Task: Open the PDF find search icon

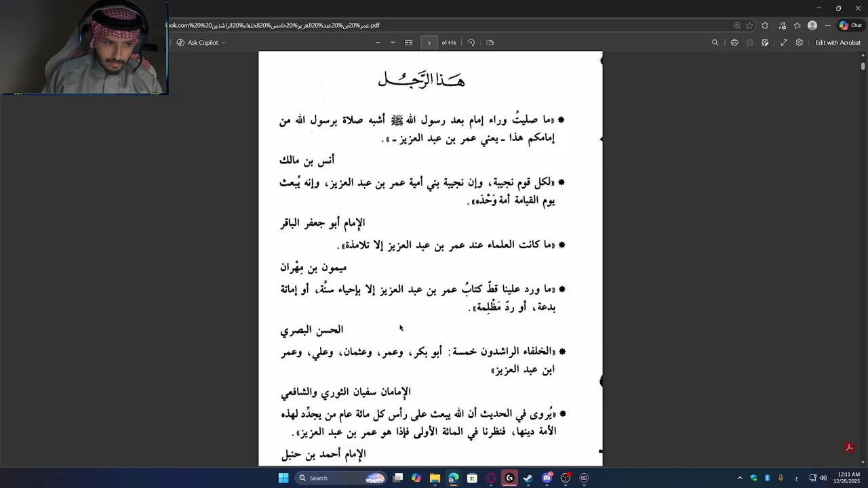Action: point(715,43)
